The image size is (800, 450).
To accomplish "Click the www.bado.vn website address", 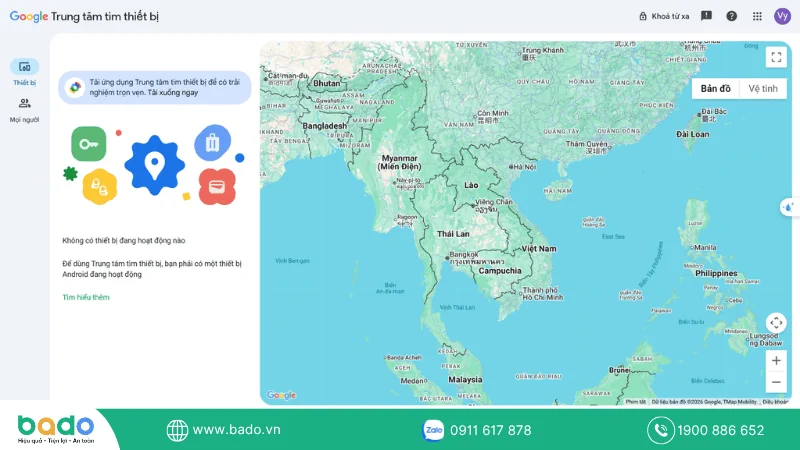I will click(236, 430).
